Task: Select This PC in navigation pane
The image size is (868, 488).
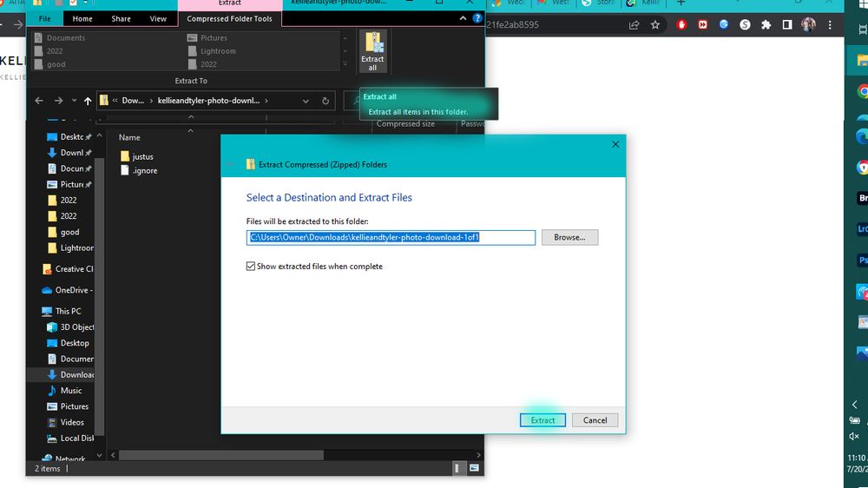Action: pyautogui.click(x=62, y=312)
